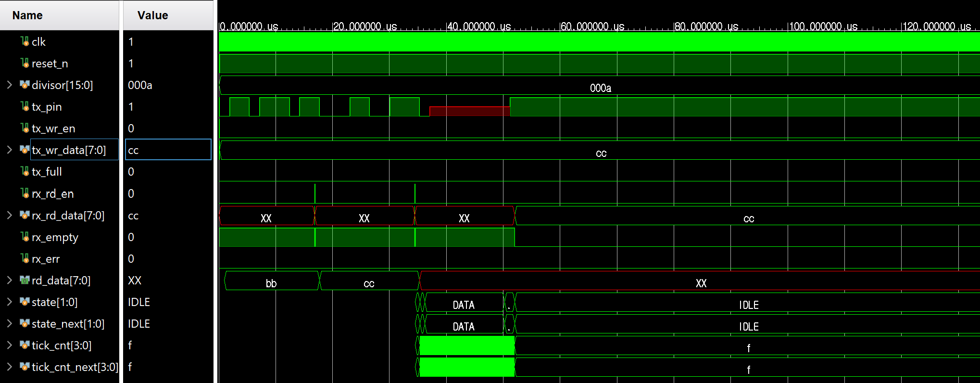Click the reset_n signal icon
This screenshot has height=383, width=980.
coord(25,63)
